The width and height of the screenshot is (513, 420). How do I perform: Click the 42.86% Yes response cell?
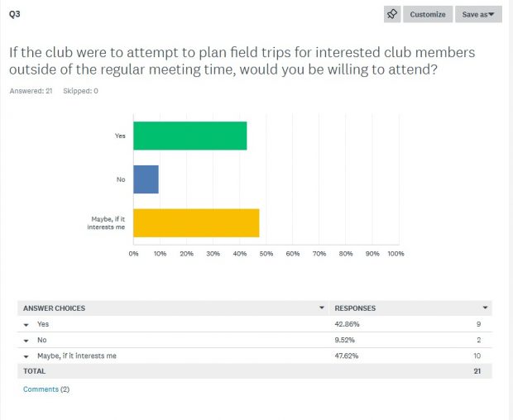point(347,325)
